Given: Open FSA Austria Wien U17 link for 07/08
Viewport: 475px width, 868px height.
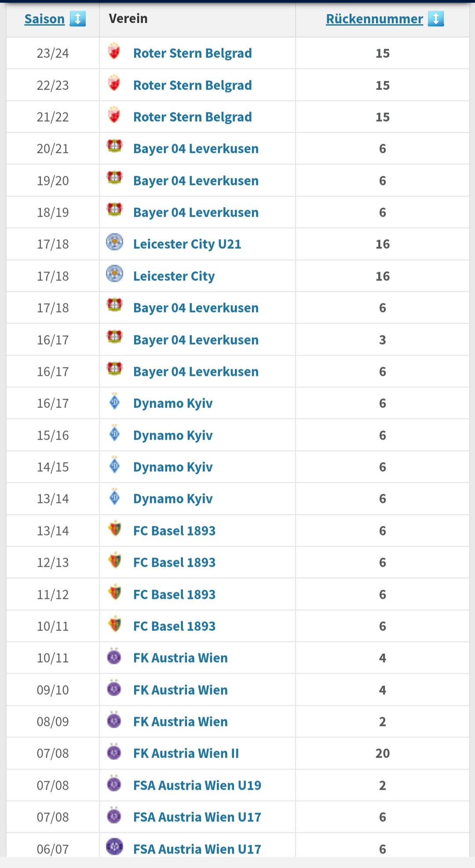Looking at the screenshot, I should click(x=197, y=817).
